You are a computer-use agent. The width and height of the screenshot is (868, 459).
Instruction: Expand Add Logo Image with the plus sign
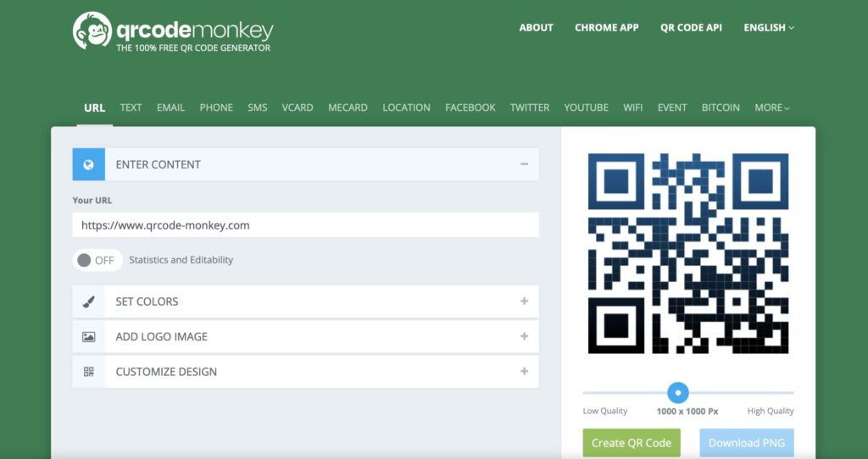524,336
